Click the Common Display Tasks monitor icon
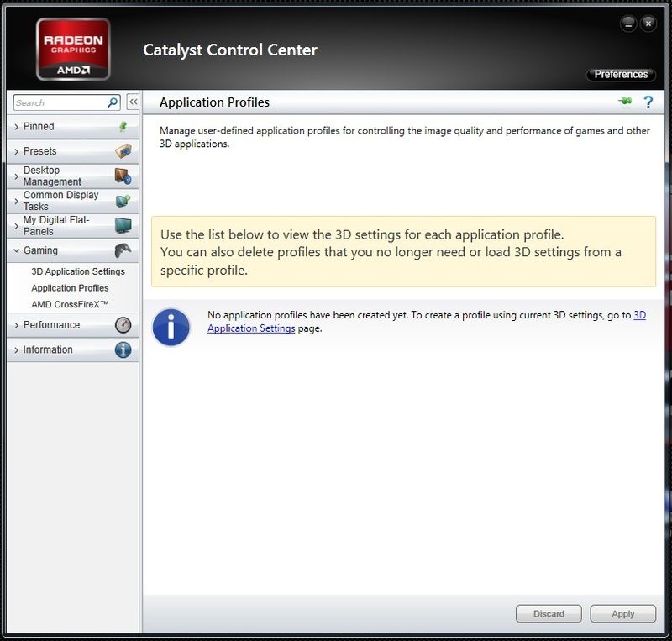The width and height of the screenshot is (672, 641). 123,201
